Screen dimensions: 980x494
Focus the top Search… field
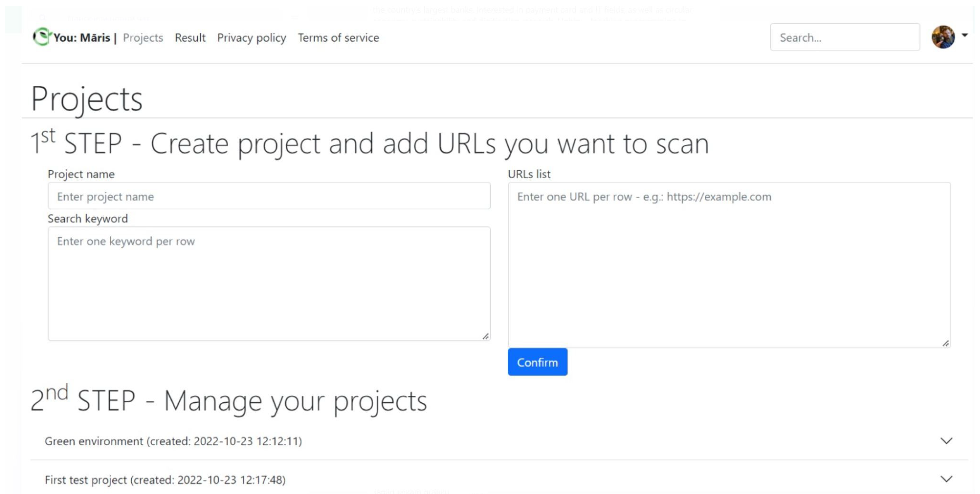[x=845, y=37]
